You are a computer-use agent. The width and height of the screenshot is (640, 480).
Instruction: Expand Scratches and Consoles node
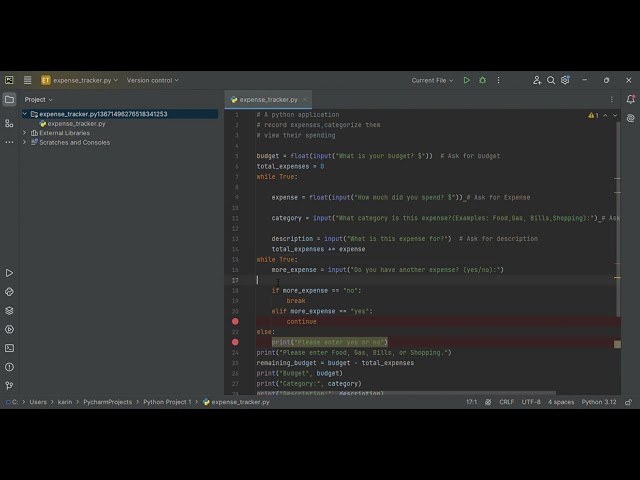tap(25, 142)
